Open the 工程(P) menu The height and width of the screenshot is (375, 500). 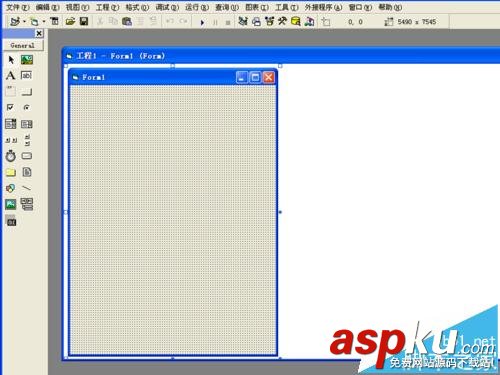pyautogui.click(x=107, y=7)
